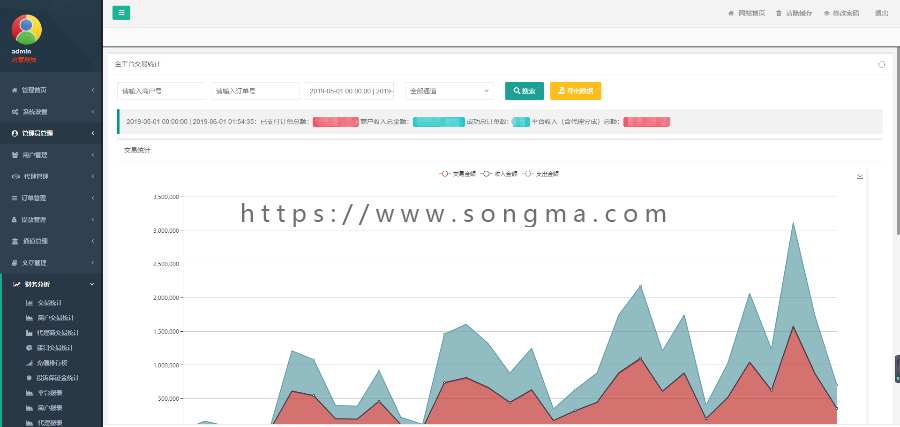The height and width of the screenshot is (427, 900).
Task: Open 充值排行榜 in sidebar
Action: [x=52, y=363]
